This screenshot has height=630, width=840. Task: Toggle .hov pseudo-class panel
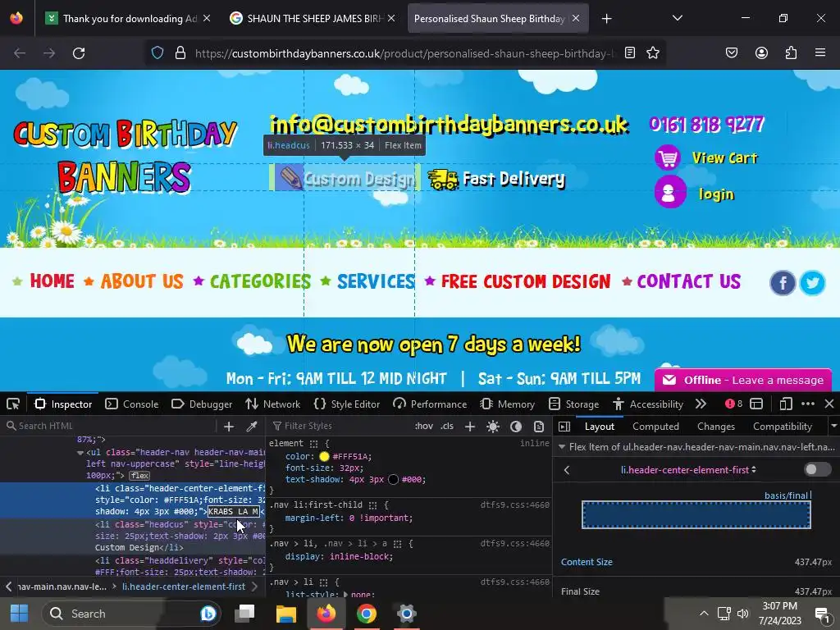click(424, 427)
